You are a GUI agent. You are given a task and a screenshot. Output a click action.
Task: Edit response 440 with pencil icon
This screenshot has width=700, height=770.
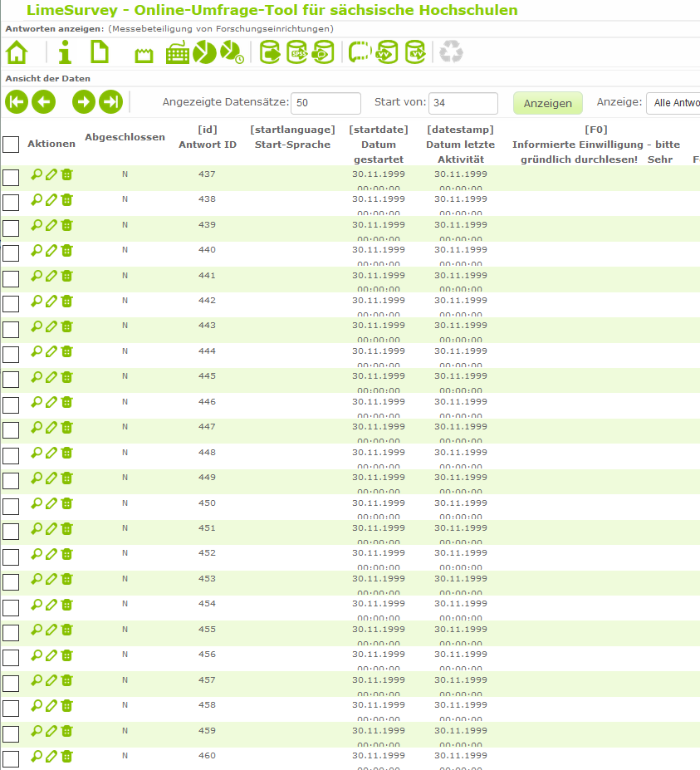[x=51, y=251]
